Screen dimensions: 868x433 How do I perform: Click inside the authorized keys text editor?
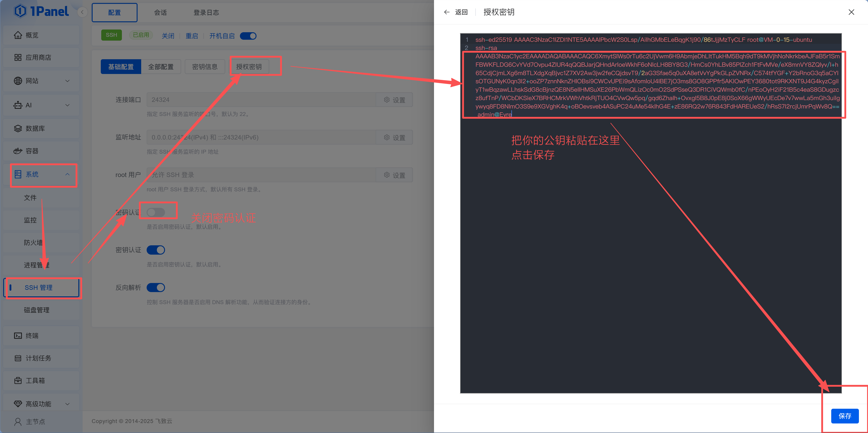click(x=640, y=202)
